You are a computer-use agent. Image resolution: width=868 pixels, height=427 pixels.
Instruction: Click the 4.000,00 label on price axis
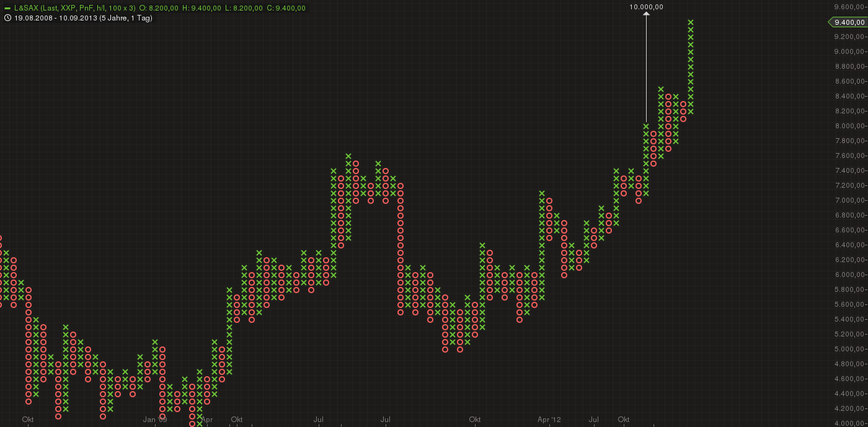(849, 423)
